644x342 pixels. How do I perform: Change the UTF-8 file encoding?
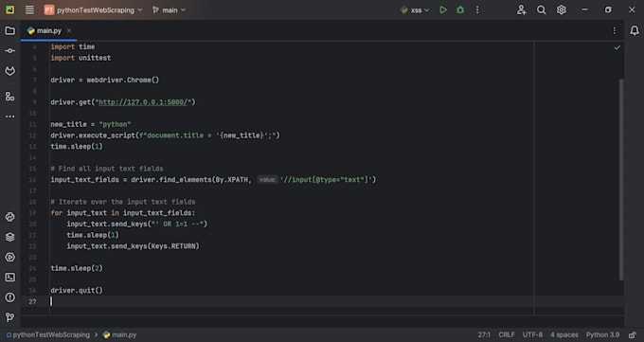tap(532, 334)
